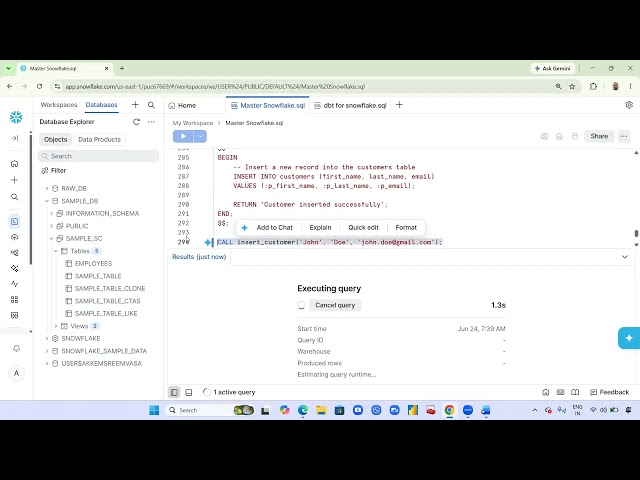The height and width of the screenshot is (480, 640).
Task: Switch to dbt for snowflake.sql tab
Action: [x=350, y=105]
